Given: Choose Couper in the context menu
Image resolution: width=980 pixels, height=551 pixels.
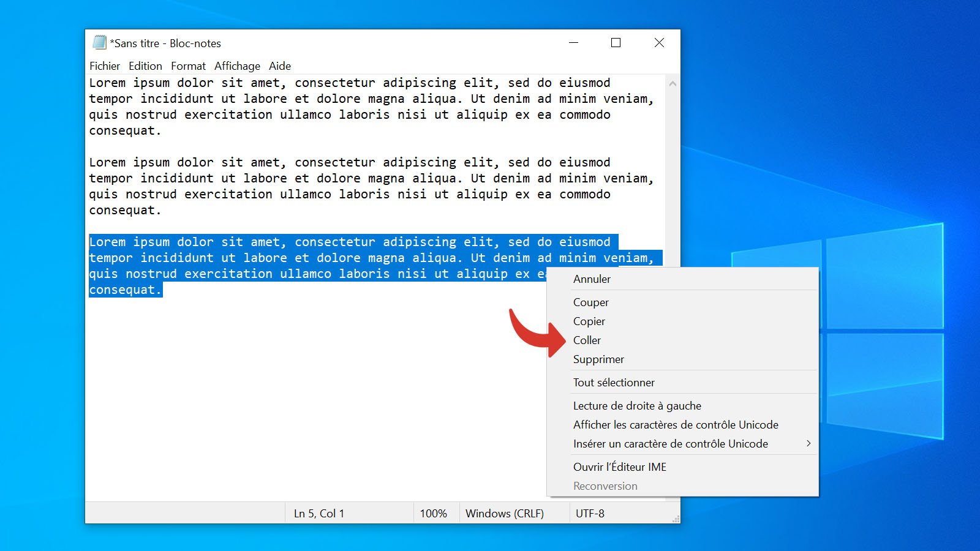Looking at the screenshot, I should tap(682, 302).
